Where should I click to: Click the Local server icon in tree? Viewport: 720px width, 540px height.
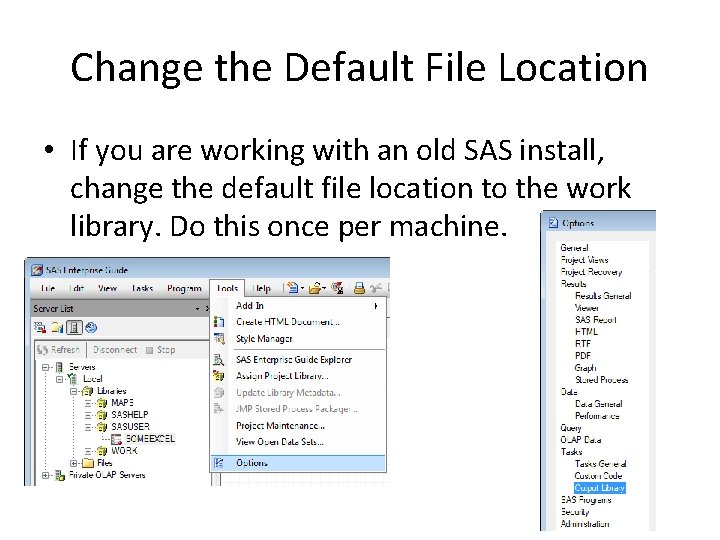(x=73, y=379)
